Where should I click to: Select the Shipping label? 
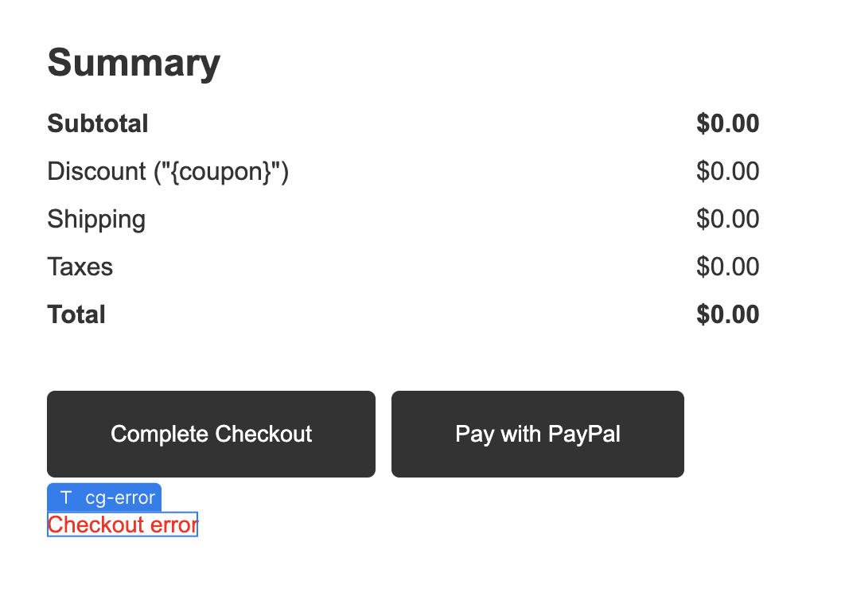[x=96, y=220]
